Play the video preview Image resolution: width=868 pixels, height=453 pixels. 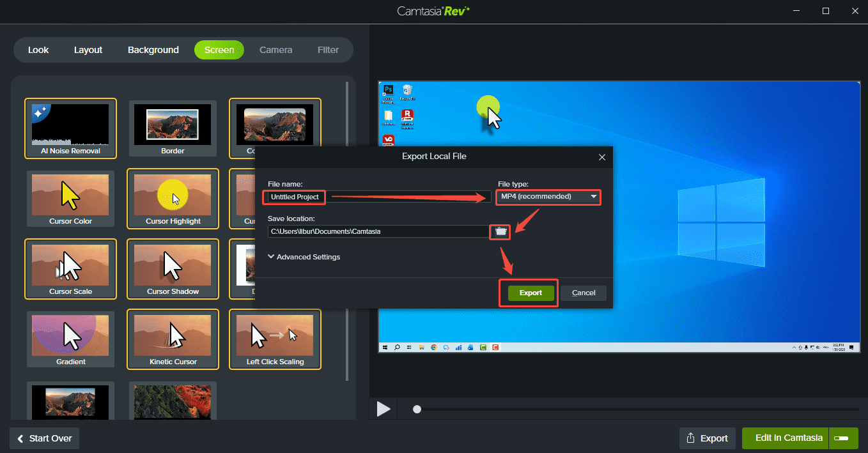[383, 408]
